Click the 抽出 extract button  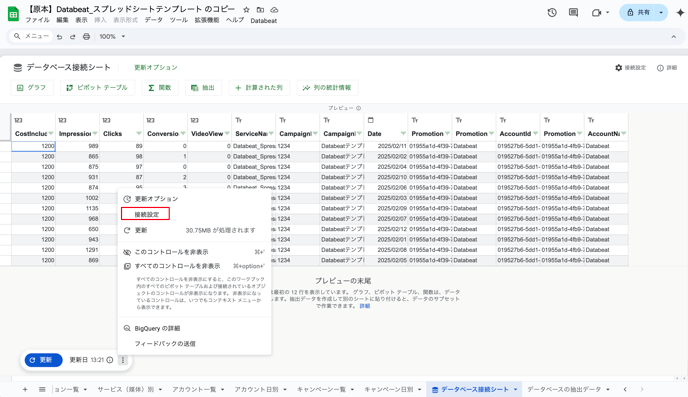[x=203, y=88]
